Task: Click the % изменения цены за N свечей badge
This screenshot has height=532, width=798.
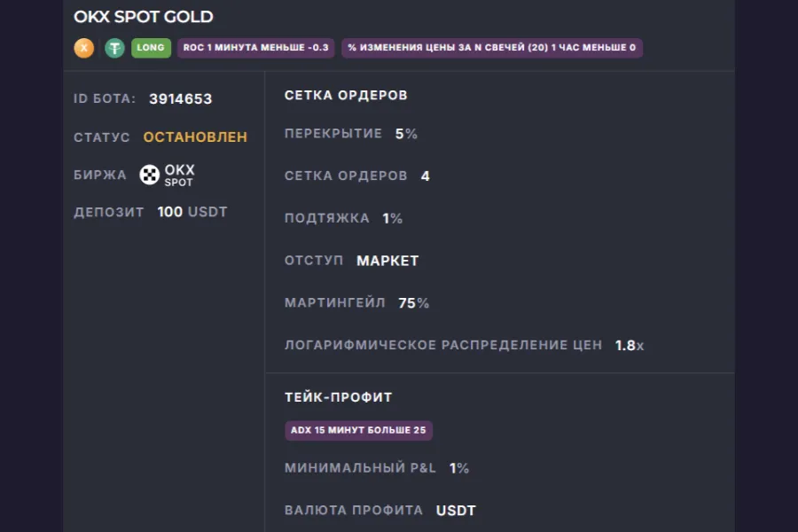Action: pos(491,46)
